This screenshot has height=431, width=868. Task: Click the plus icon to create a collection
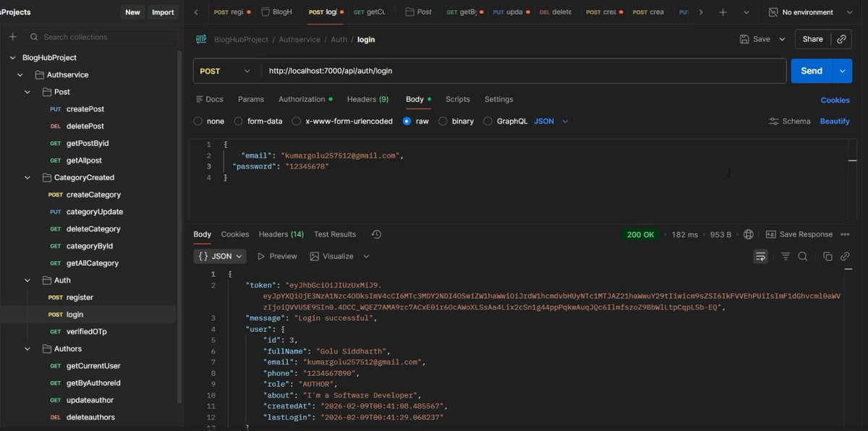click(x=12, y=37)
